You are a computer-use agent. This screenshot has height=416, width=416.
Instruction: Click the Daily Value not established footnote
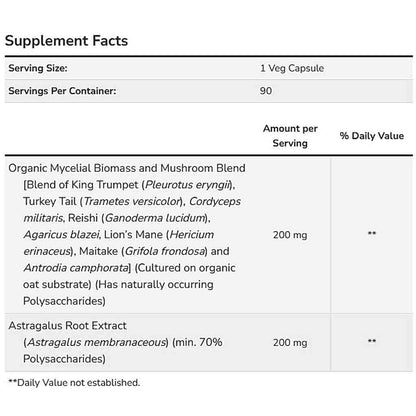click(74, 382)
